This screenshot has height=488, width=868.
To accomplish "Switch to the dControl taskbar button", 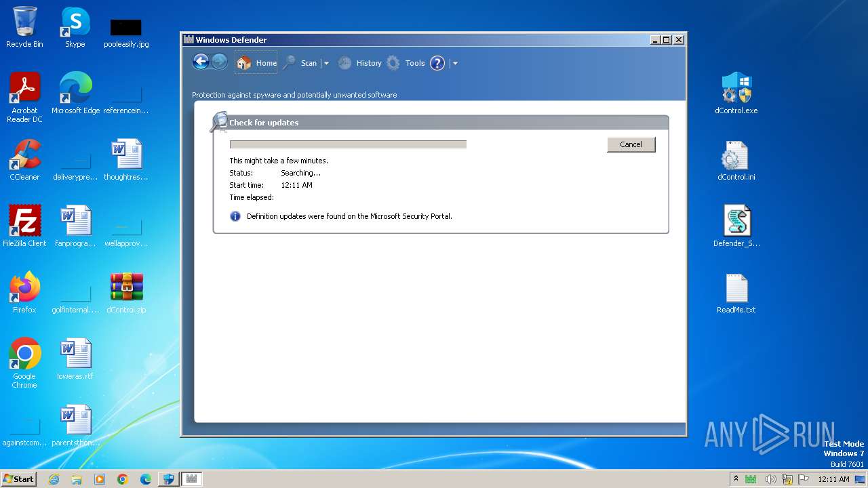I will [x=168, y=479].
